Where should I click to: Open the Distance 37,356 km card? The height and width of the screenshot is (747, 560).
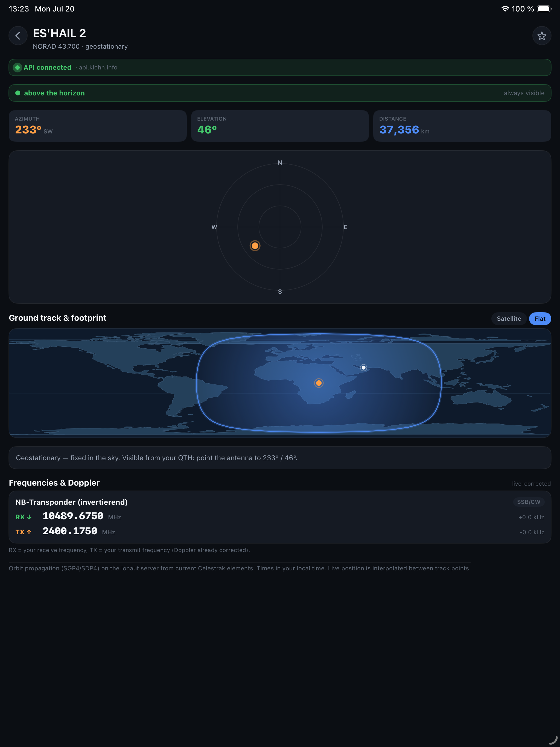(x=462, y=126)
